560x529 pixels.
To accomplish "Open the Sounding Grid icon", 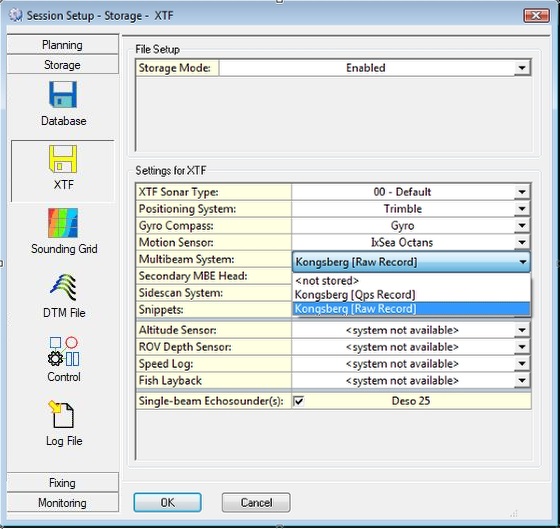I will (x=63, y=223).
